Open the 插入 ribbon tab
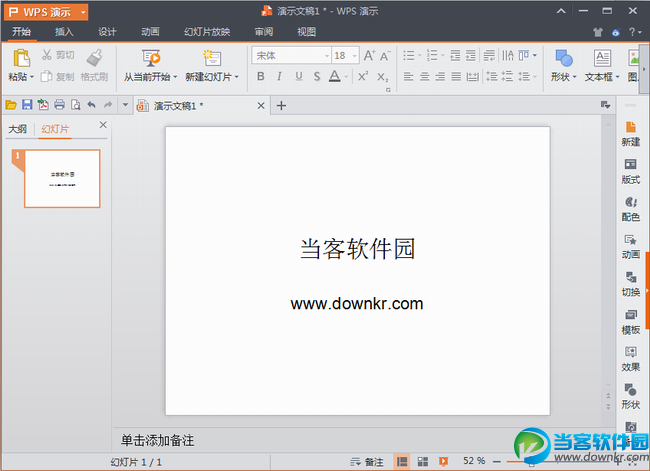650x471 pixels. pos(64,32)
